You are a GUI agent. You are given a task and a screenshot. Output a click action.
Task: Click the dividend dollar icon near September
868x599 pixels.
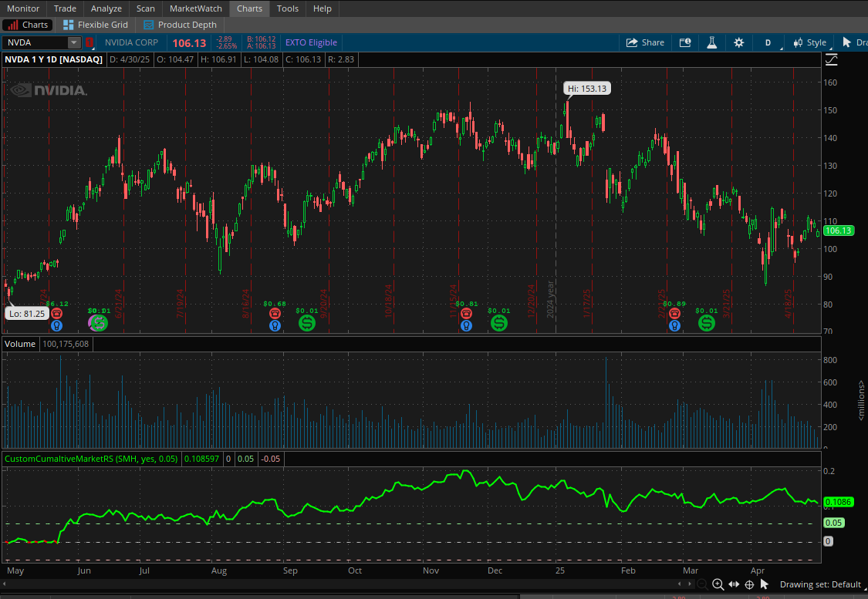(306, 323)
